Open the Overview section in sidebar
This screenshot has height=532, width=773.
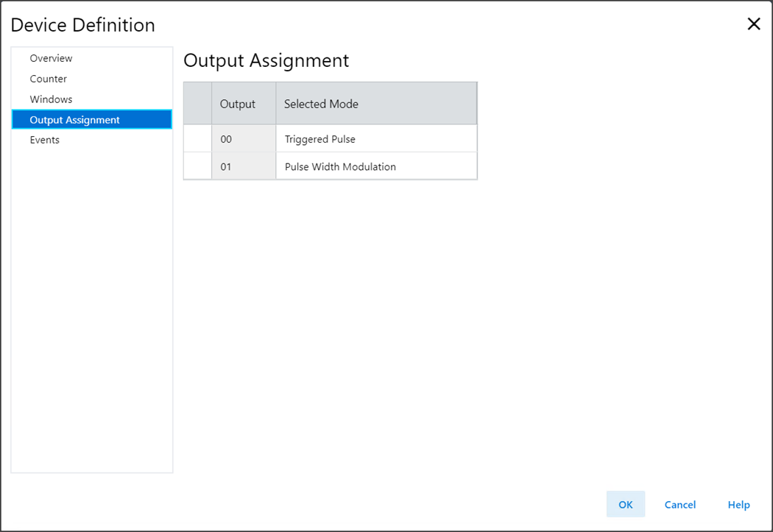(51, 58)
